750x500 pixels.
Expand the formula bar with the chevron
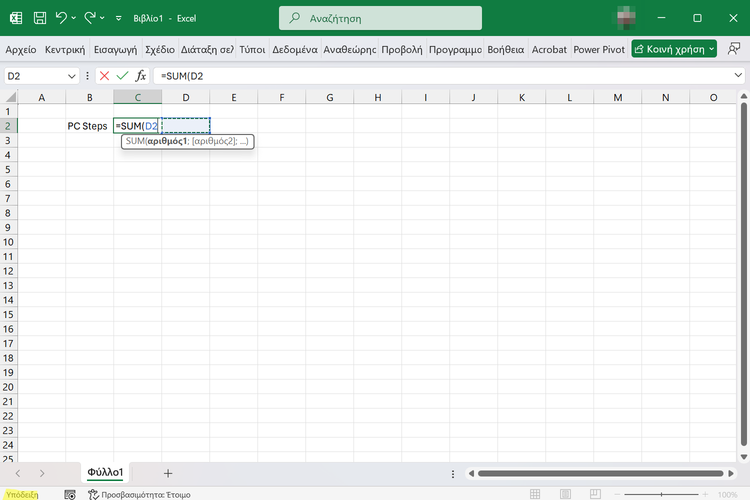(x=738, y=76)
